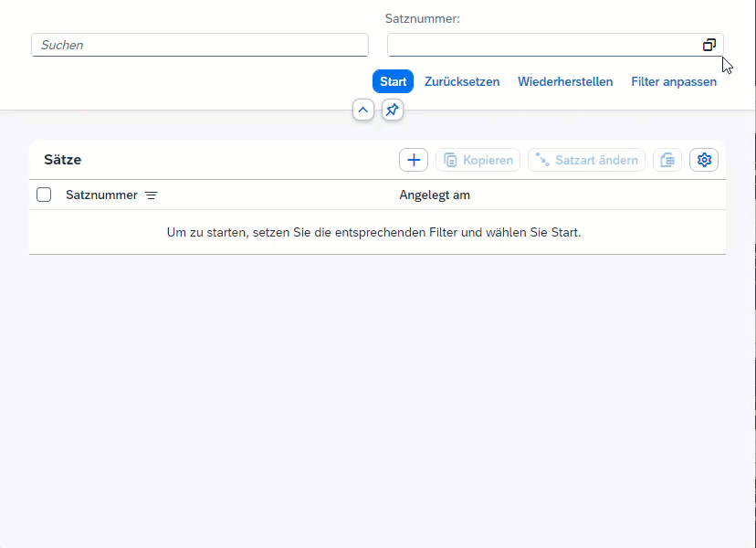Click the Wiederherstellen link
This screenshot has width=756, height=548.
pos(565,81)
